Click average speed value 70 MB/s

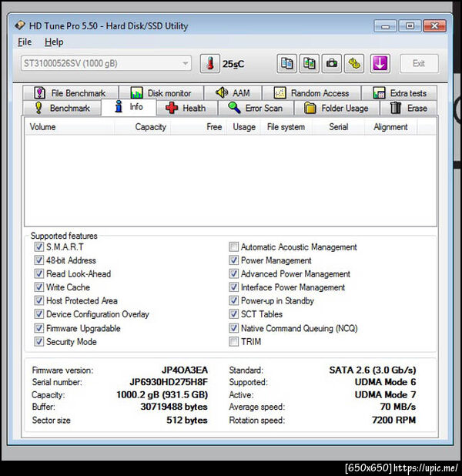pos(398,407)
